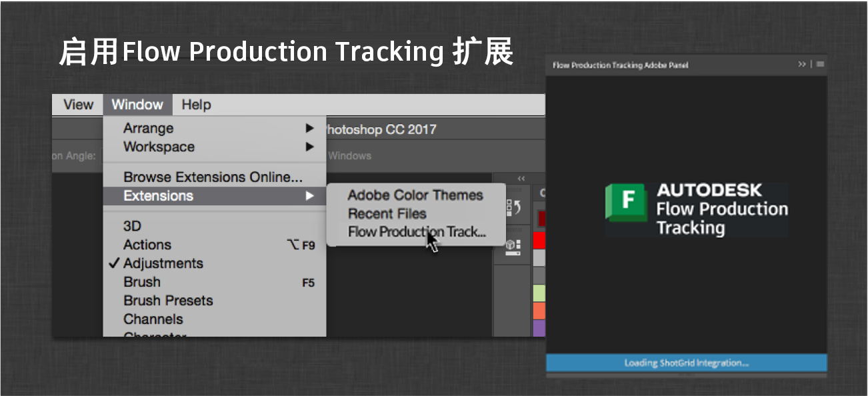The image size is (868, 396).
Task: Pick the purple color swatch
Action: [x=539, y=328]
